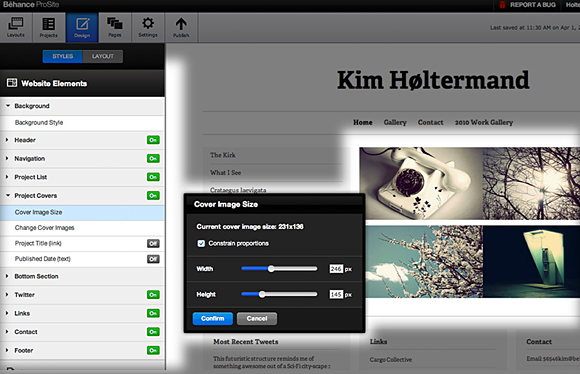
Task: Expand the Header section arrow
Action: (x=7, y=140)
